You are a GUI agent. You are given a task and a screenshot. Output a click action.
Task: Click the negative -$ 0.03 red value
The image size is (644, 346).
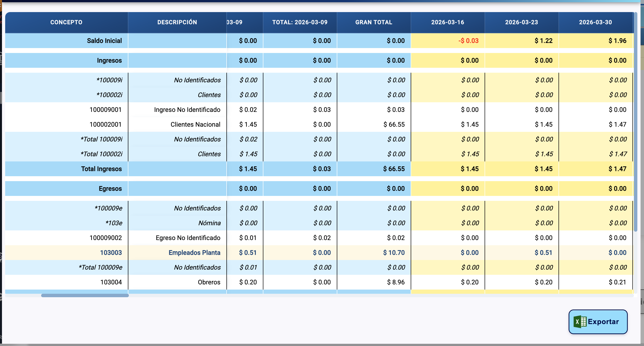tap(468, 41)
